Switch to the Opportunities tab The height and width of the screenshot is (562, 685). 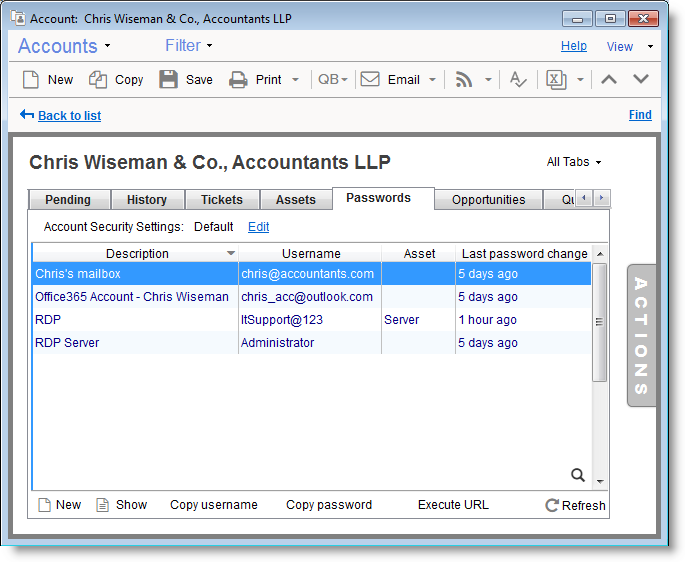coord(488,200)
